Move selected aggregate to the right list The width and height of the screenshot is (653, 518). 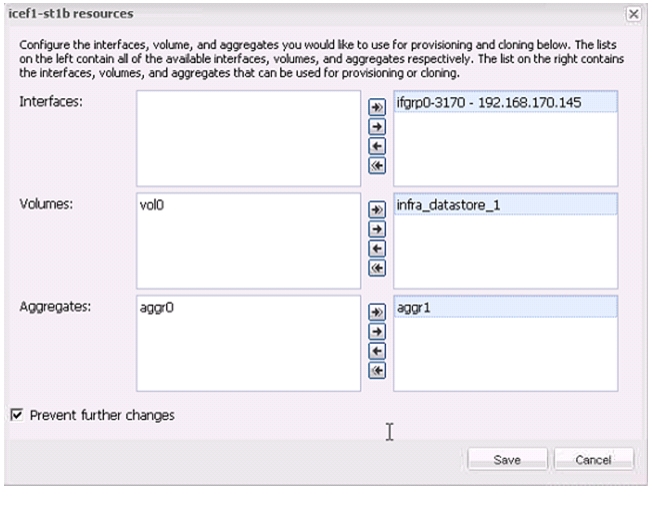377,331
